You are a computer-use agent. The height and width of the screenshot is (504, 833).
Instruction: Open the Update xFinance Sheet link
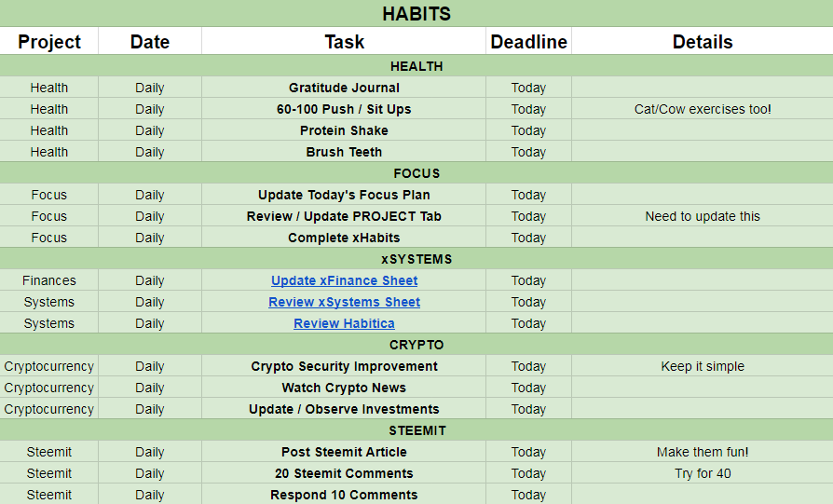click(344, 280)
